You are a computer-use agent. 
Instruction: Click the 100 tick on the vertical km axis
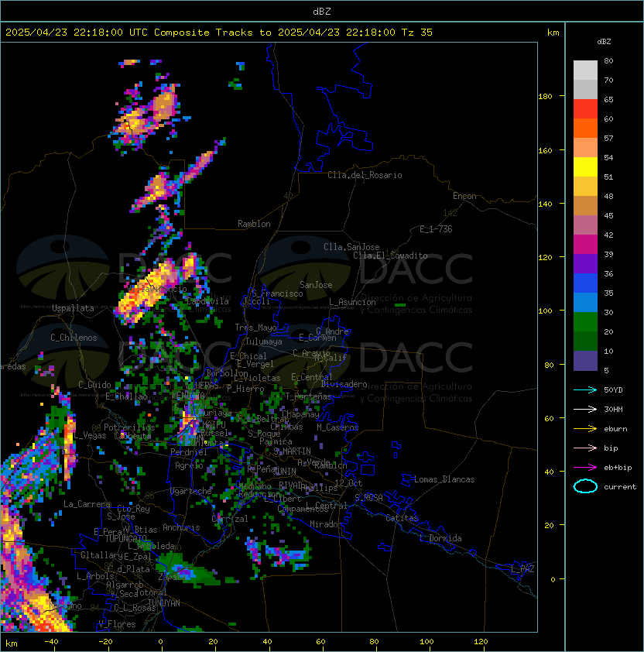(545, 311)
